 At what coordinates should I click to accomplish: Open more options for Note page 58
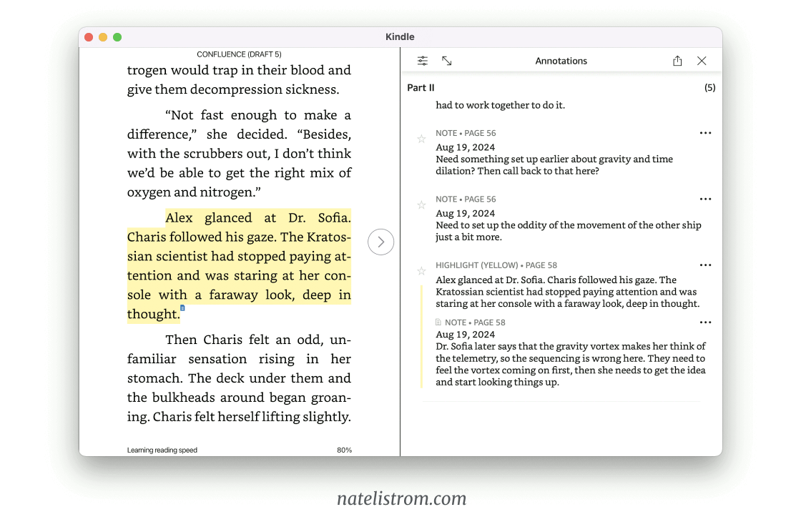[x=705, y=322]
